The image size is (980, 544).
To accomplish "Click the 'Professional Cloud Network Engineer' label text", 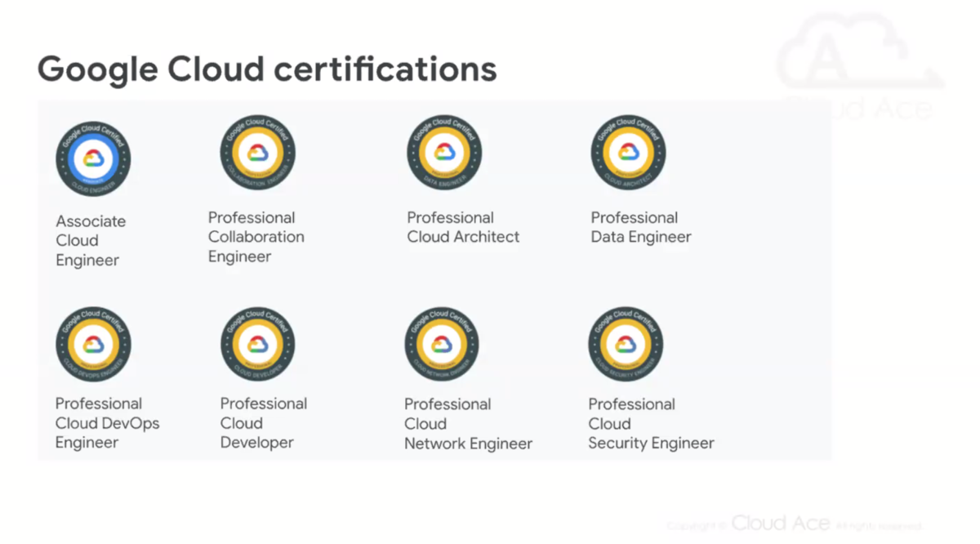I will pos(468,424).
